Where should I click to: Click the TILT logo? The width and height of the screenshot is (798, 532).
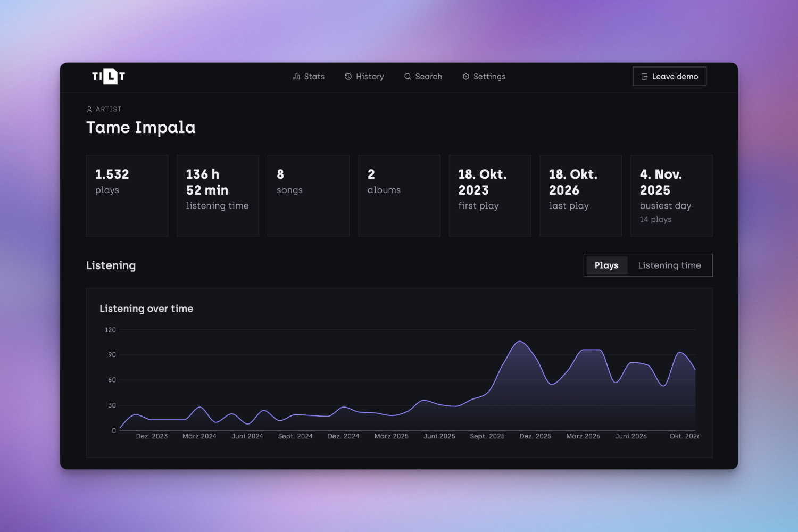pos(109,77)
